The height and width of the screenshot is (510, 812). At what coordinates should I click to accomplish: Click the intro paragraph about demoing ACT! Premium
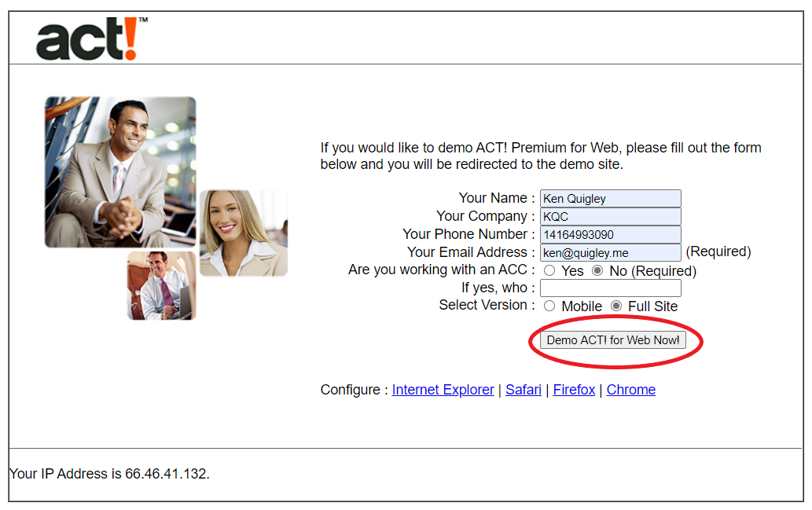pos(541,156)
